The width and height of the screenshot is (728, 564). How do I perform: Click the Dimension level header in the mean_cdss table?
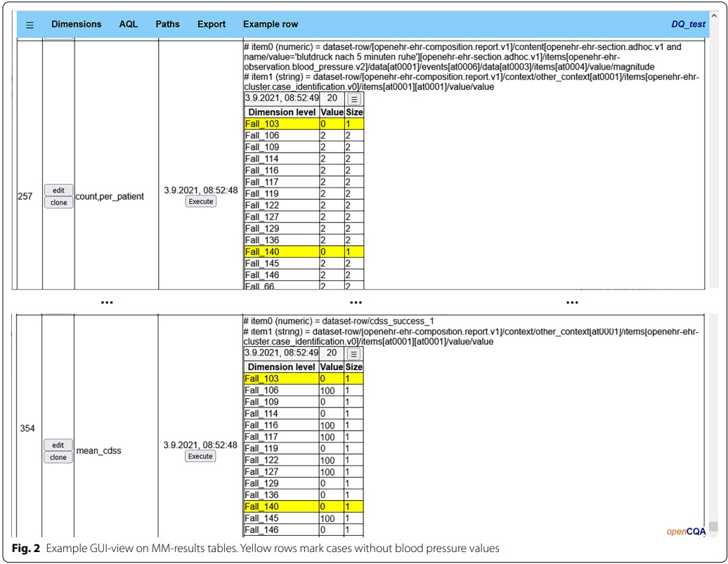click(281, 367)
